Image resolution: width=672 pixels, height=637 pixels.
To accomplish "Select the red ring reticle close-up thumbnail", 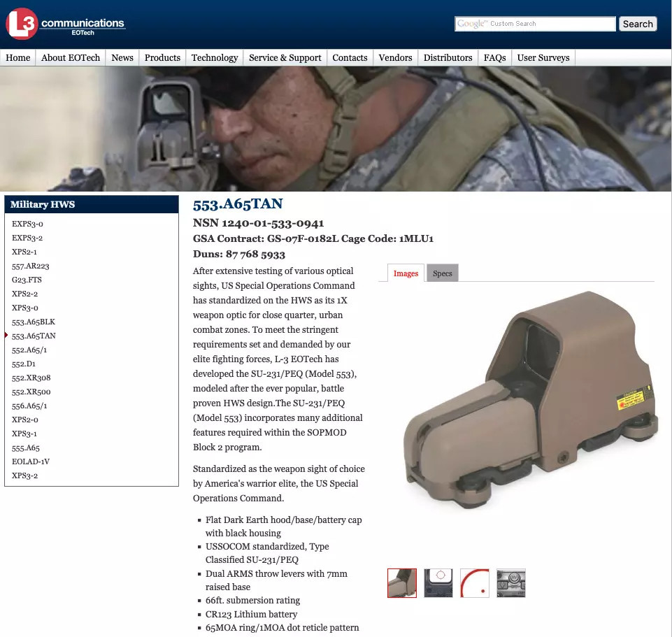I will pos(475,583).
